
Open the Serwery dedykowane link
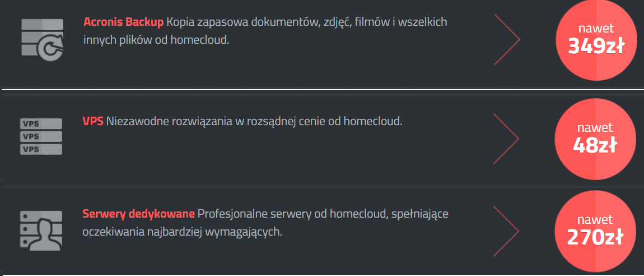coord(138,214)
